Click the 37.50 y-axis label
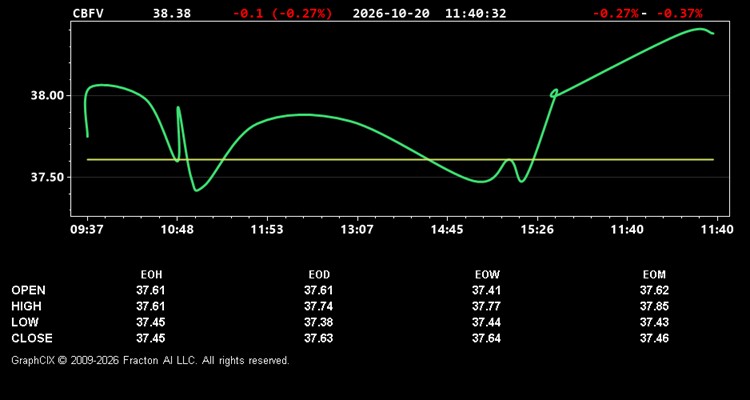Image resolution: width=750 pixels, height=400 pixels. [47, 178]
